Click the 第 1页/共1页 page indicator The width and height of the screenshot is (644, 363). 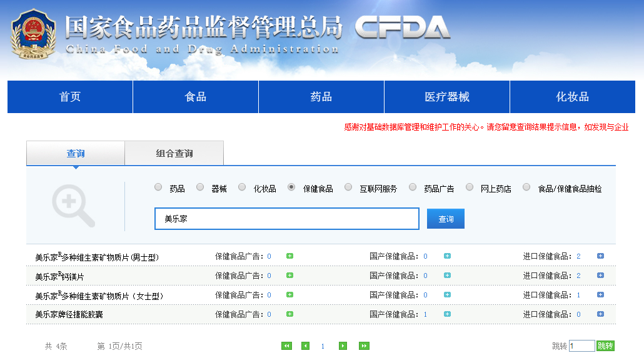119,346
